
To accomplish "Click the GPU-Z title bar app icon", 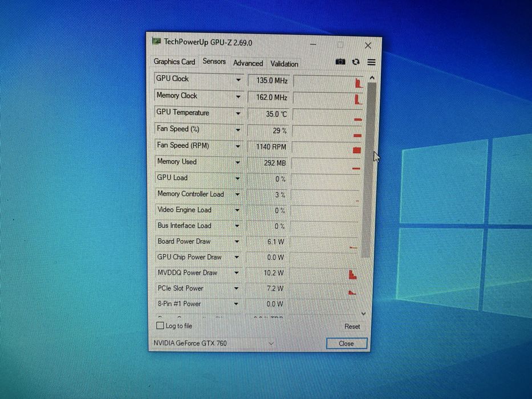I will (x=156, y=42).
